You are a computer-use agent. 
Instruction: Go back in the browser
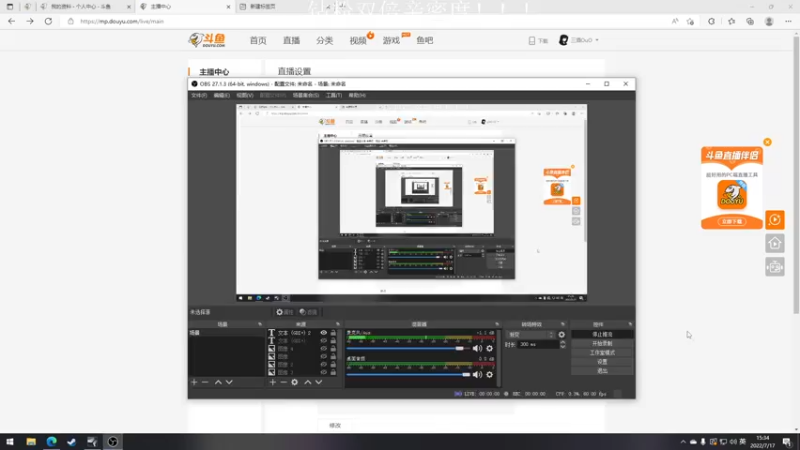pyautogui.click(x=11, y=21)
